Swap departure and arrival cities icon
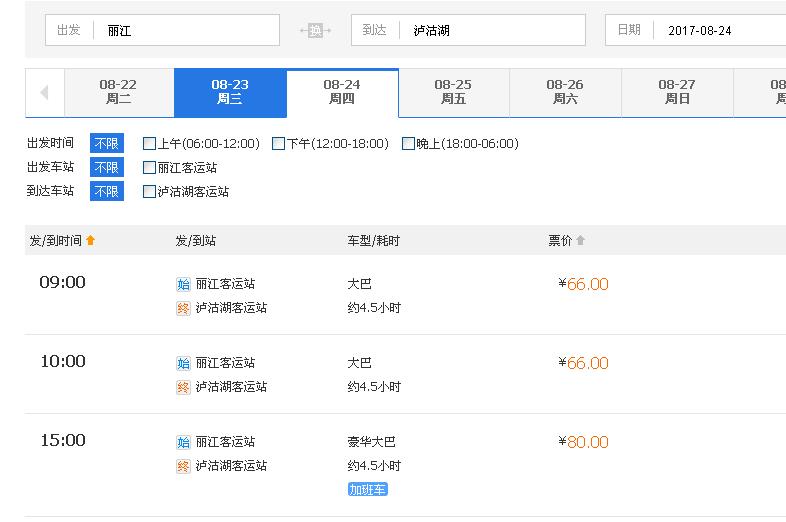Image resolution: width=786 pixels, height=522 pixels. pyautogui.click(x=315, y=31)
